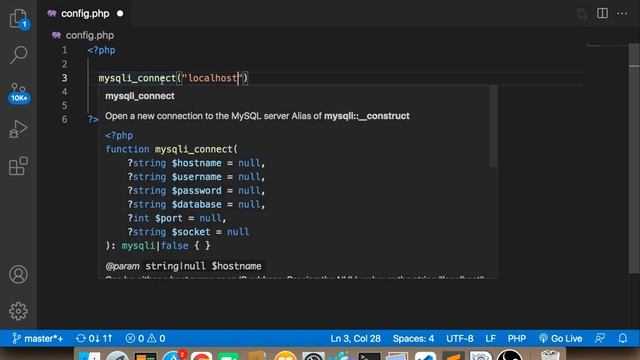Click $password parameter in hover signature
The width and height of the screenshot is (640, 360).
196,191
